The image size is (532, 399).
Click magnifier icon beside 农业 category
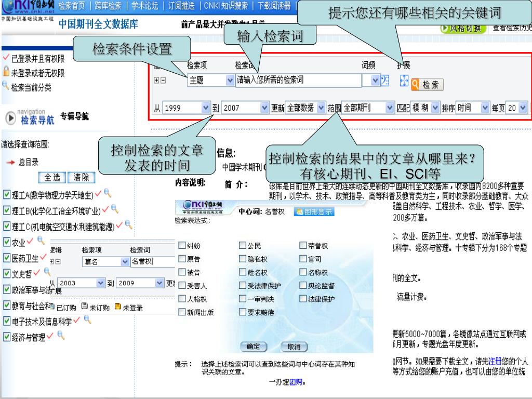coord(41,240)
